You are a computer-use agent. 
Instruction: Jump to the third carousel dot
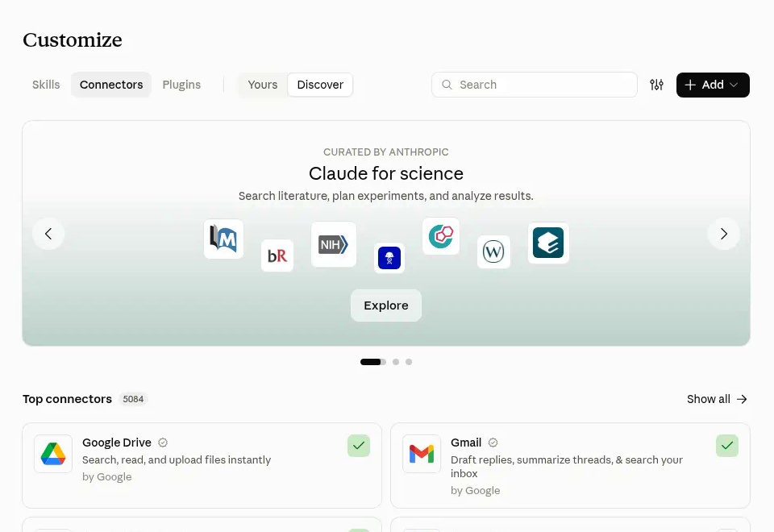click(x=409, y=362)
